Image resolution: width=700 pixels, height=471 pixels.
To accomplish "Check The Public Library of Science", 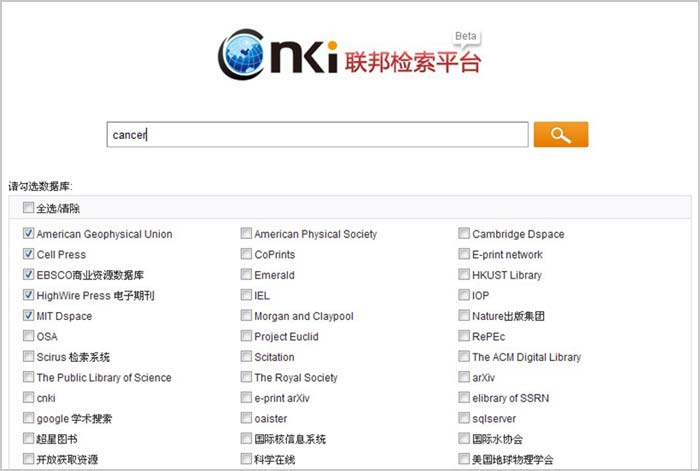I will pos(28,377).
